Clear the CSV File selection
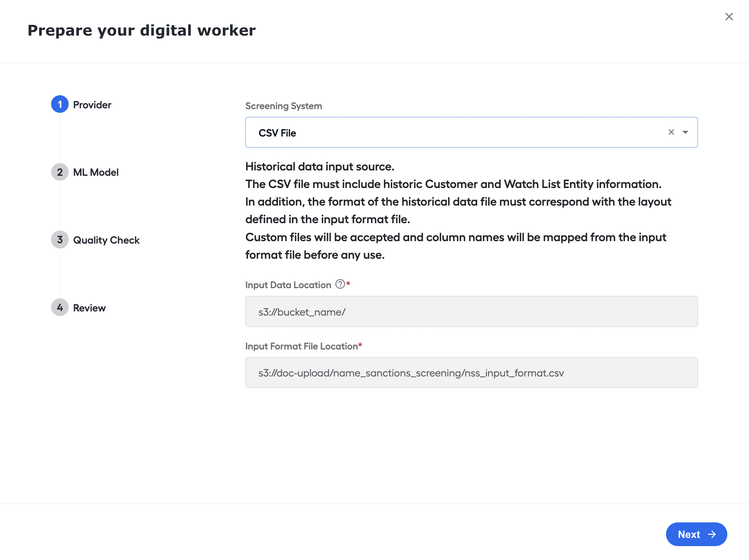The width and height of the screenshot is (749, 560). [x=671, y=132]
